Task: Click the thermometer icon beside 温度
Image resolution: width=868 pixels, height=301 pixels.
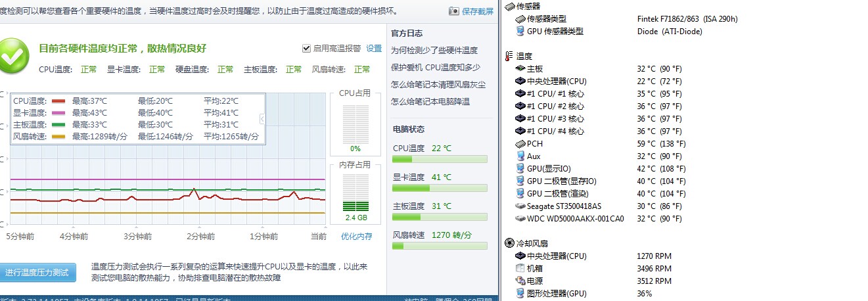Action: tap(509, 57)
